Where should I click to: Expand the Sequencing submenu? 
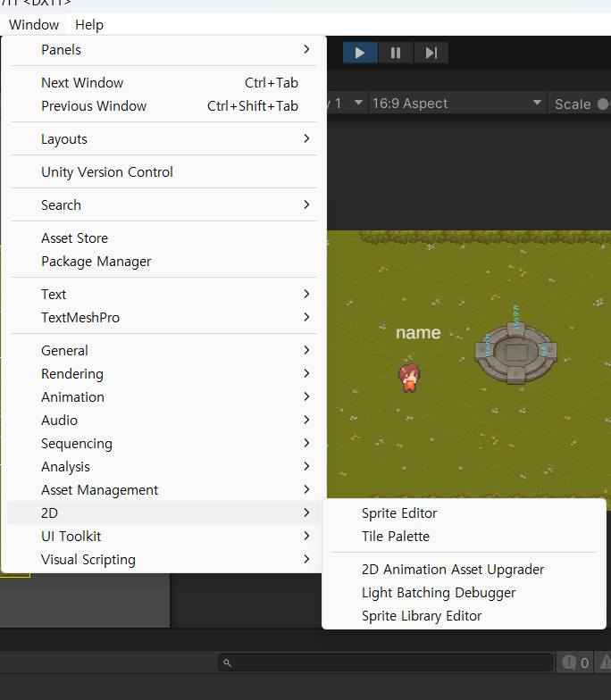coord(163,443)
